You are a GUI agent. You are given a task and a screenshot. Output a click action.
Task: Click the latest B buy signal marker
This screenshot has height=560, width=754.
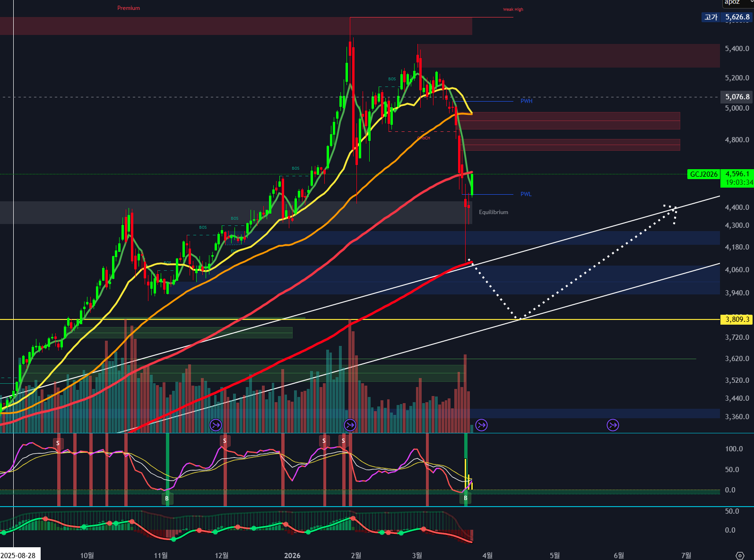click(x=466, y=498)
